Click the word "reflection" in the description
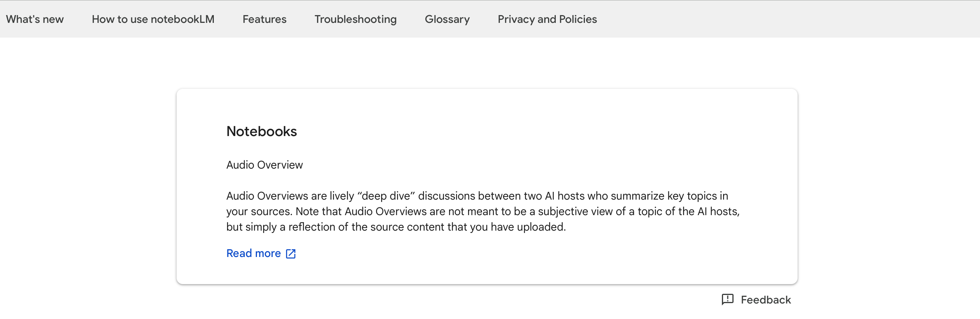 (x=312, y=227)
